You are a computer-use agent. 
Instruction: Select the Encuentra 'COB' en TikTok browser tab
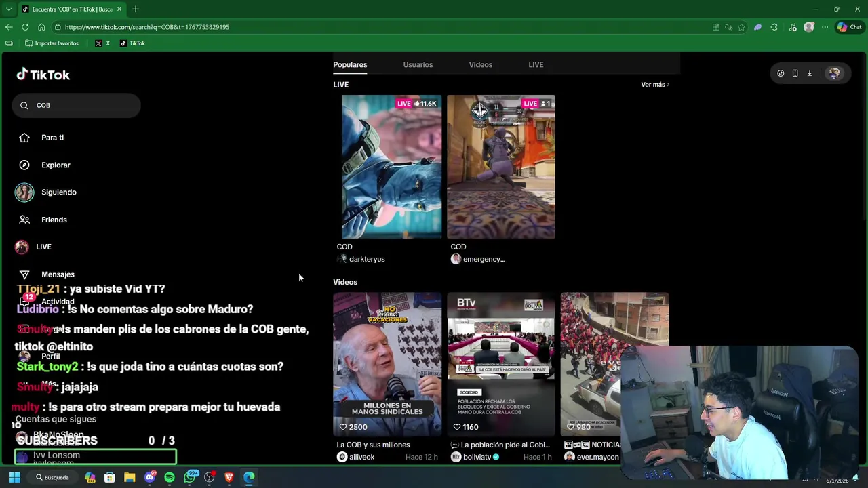coord(72,9)
